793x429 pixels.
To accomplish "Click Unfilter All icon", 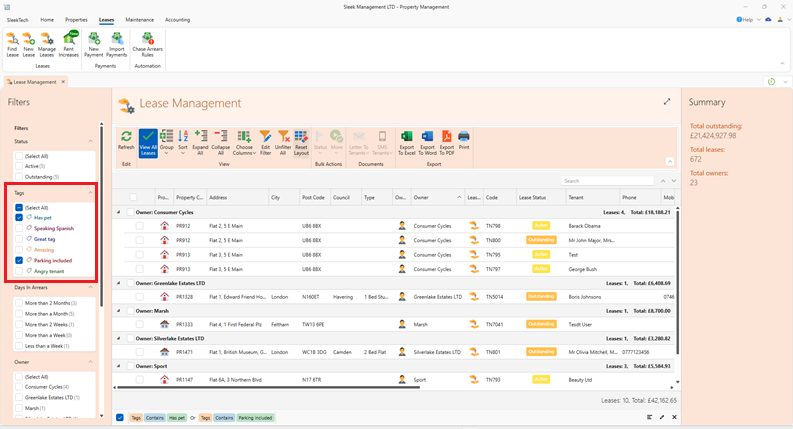I will (283, 143).
